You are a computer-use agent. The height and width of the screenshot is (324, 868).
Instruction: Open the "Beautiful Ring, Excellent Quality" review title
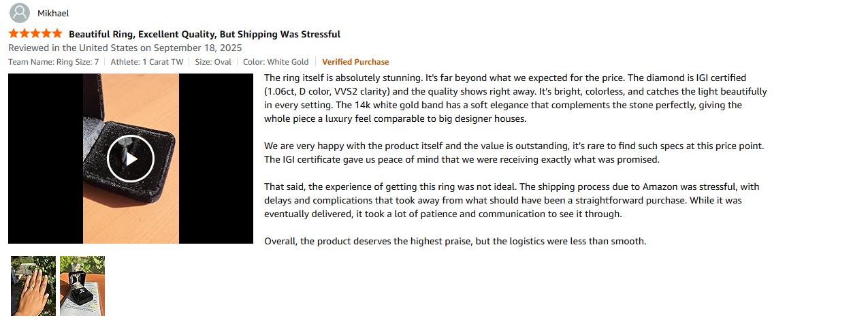click(x=204, y=34)
